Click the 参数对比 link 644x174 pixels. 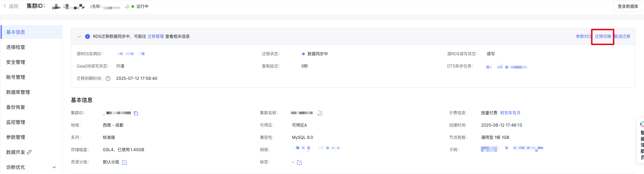584,37
